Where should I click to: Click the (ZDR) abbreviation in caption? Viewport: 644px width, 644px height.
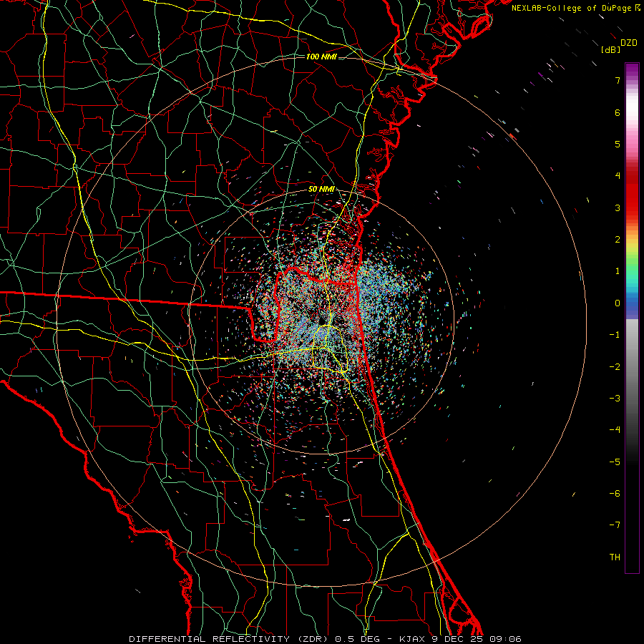(312, 639)
